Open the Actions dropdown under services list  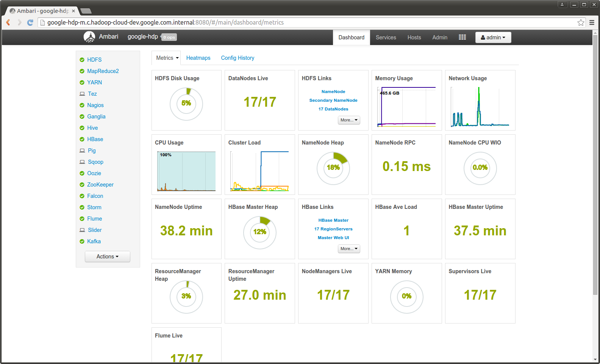(108, 257)
